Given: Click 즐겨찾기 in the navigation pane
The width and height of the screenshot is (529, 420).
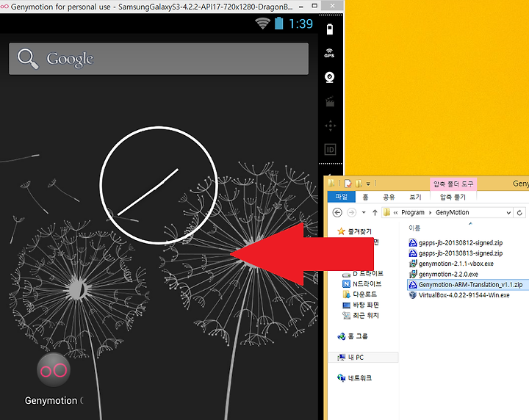Looking at the screenshot, I should coord(359,231).
